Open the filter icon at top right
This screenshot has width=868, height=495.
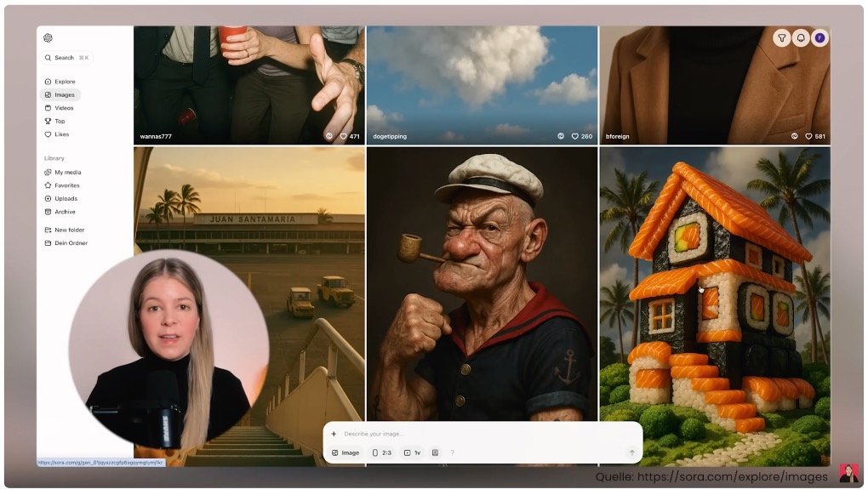click(x=781, y=38)
